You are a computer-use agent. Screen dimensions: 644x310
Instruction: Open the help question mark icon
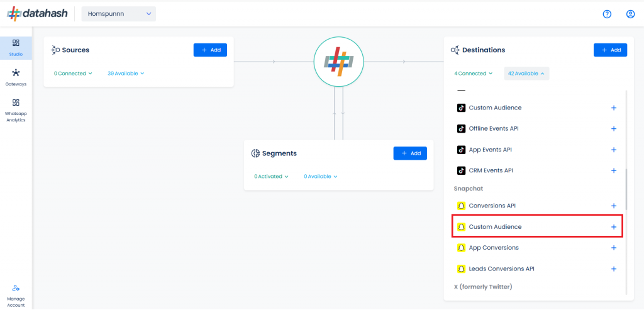pos(607,14)
